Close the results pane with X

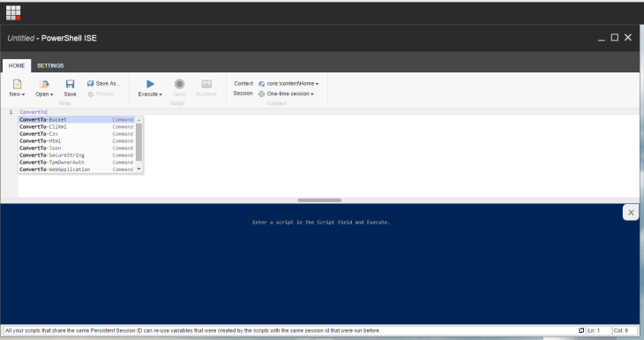click(x=631, y=213)
